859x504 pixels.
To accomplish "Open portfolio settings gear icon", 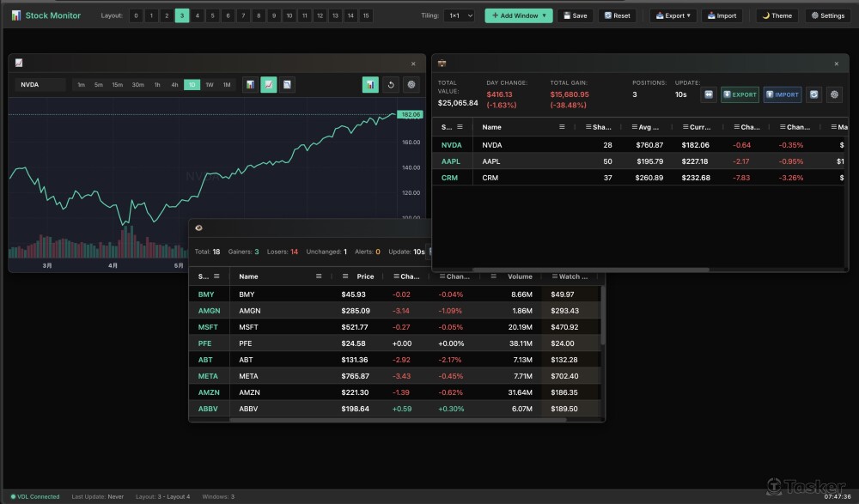I will tap(833, 94).
